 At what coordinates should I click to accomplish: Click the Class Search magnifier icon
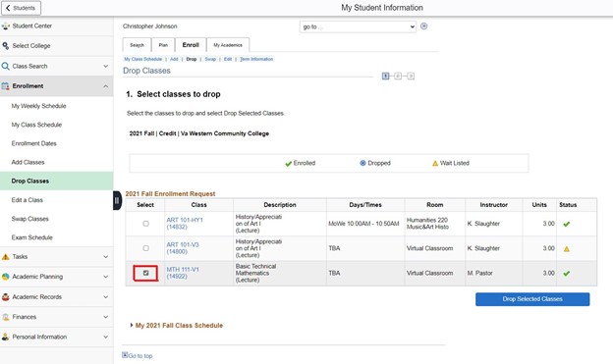tap(6, 66)
